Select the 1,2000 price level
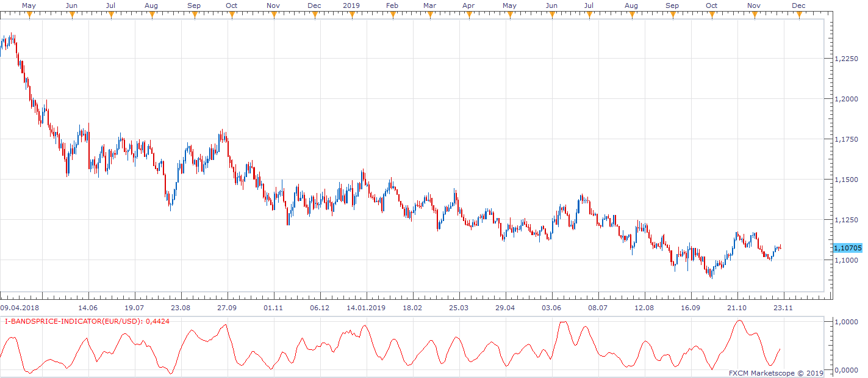 pos(845,99)
